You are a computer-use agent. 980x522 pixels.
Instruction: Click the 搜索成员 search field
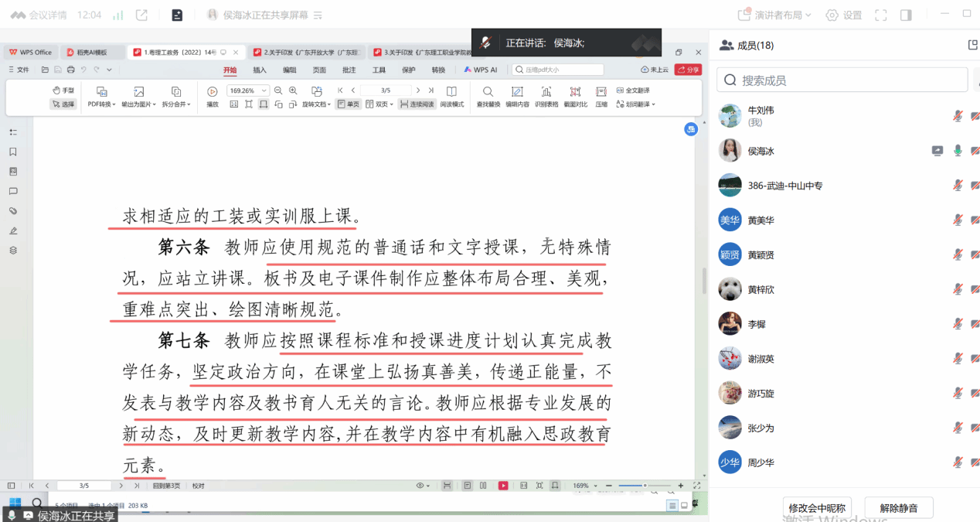[842, 80]
